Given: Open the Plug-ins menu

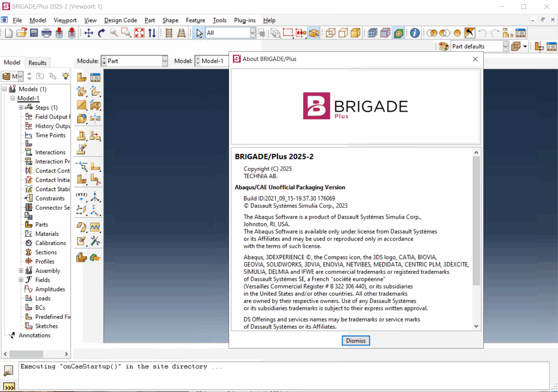Looking at the screenshot, I should (245, 20).
